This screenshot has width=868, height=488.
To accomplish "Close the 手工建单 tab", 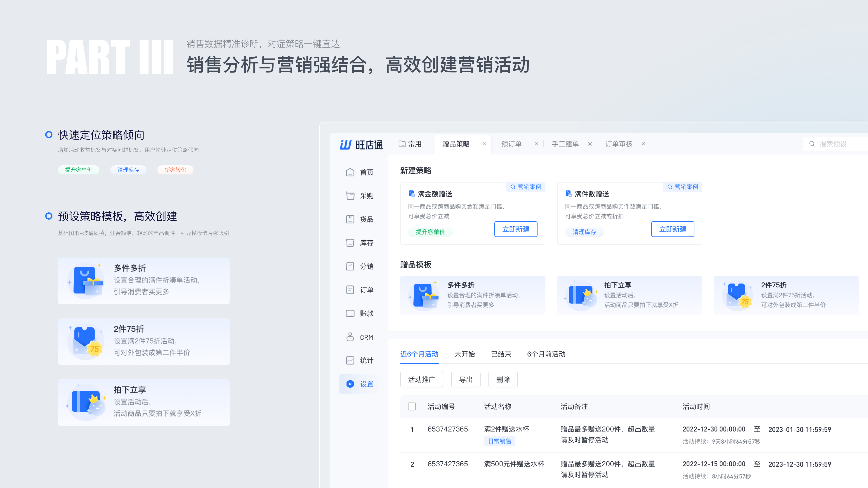I will pyautogui.click(x=590, y=144).
